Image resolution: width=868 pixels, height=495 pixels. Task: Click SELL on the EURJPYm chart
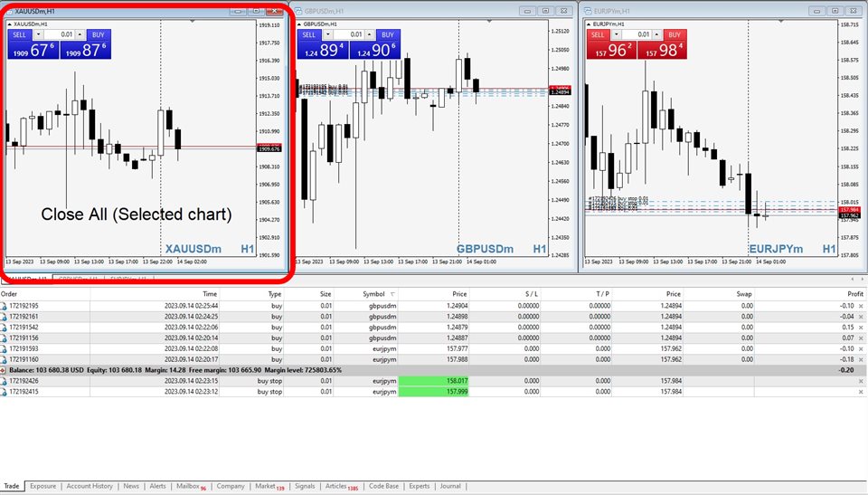pos(598,34)
